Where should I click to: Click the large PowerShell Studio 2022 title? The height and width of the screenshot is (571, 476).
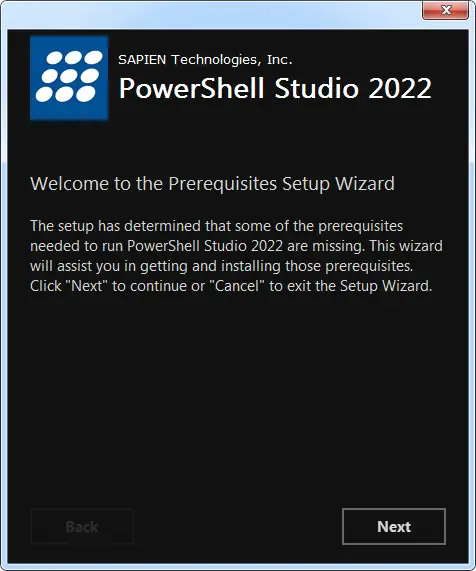275,88
